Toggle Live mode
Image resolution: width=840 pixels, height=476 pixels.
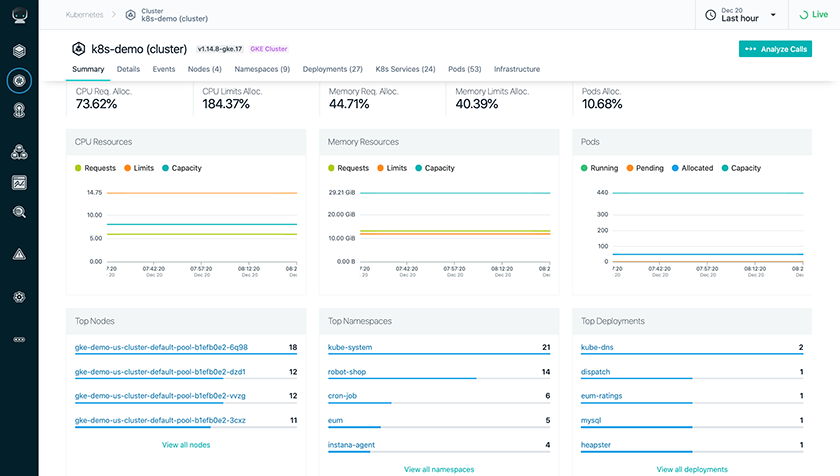813,14
